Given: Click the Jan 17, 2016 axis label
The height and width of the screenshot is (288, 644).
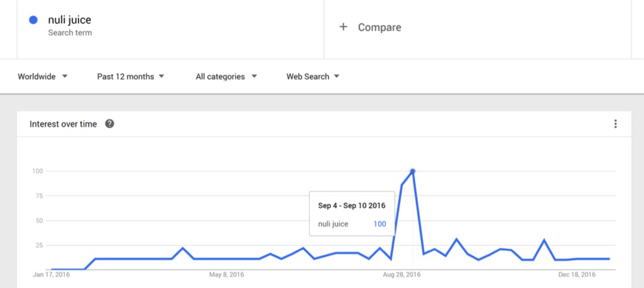Looking at the screenshot, I should pyautogui.click(x=51, y=274).
